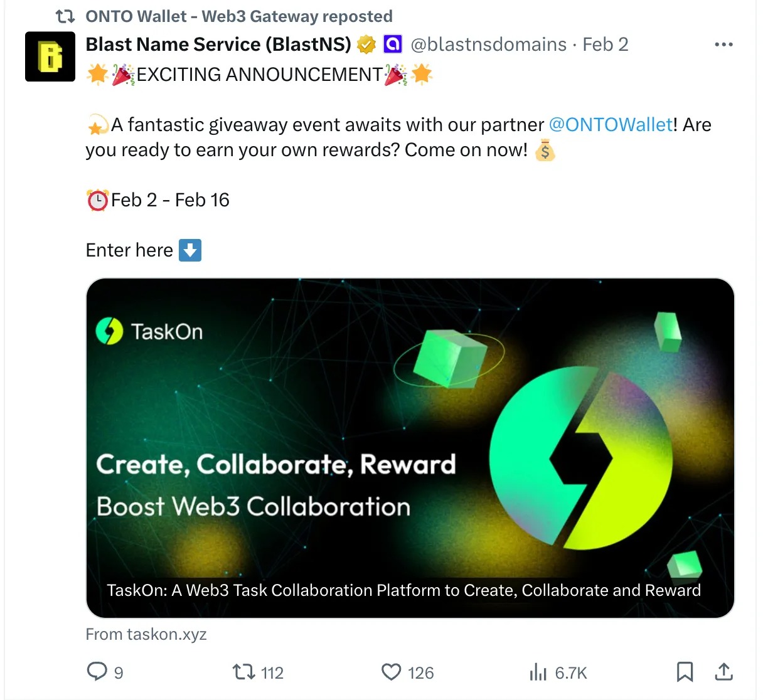Viewport: 763px width, 700px height.
Task: Open the reply comment icon
Action: 97,672
